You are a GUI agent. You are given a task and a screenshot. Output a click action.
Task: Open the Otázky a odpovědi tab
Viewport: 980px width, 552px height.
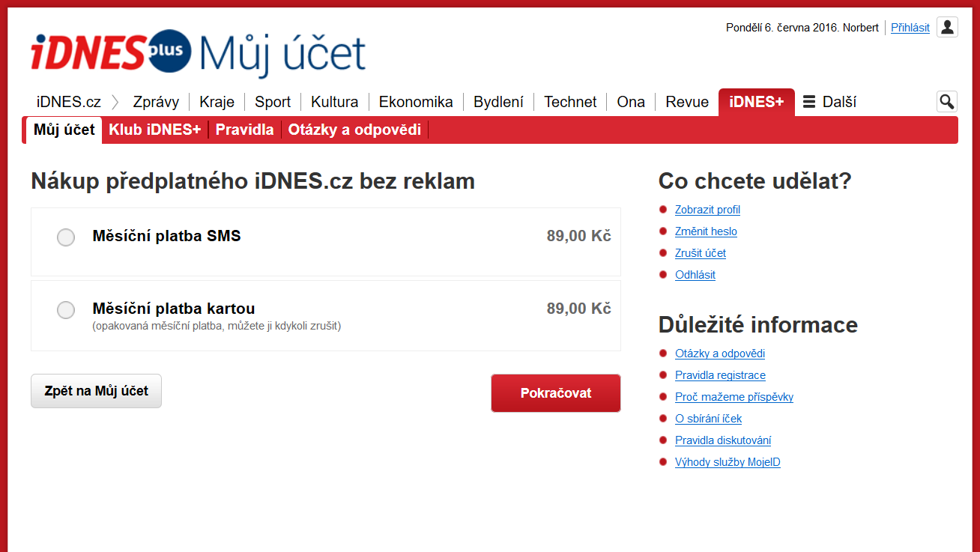pos(354,130)
